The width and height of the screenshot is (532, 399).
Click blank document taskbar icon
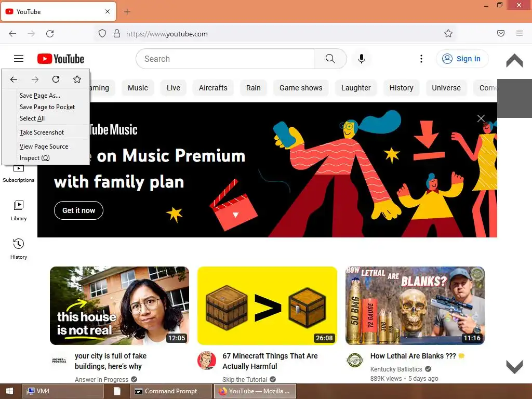pyautogui.click(x=117, y=391)
